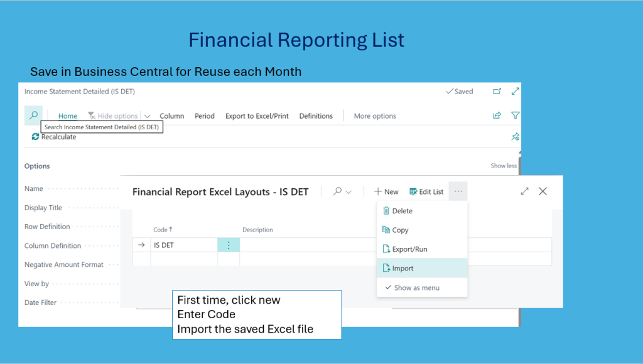
Task: Click the pin icon beside Recalculate row
Action: coord(515,137)
